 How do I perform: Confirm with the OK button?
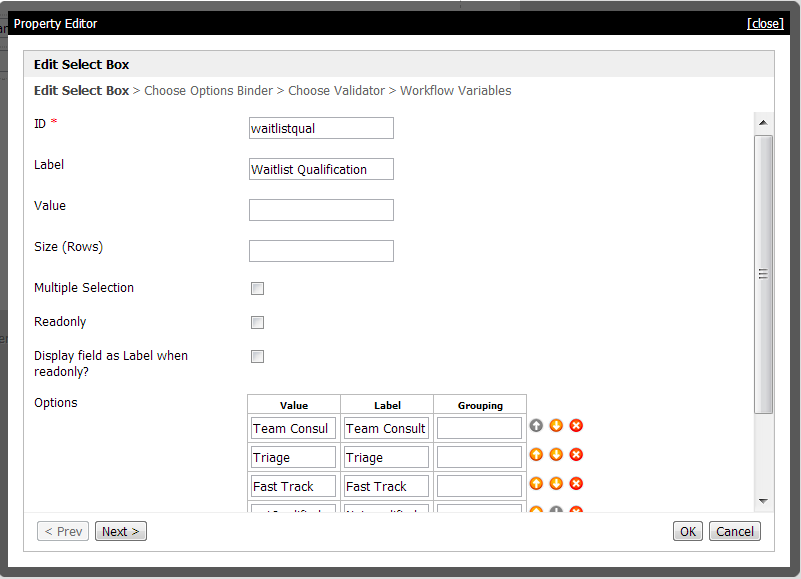click(688, 531)
